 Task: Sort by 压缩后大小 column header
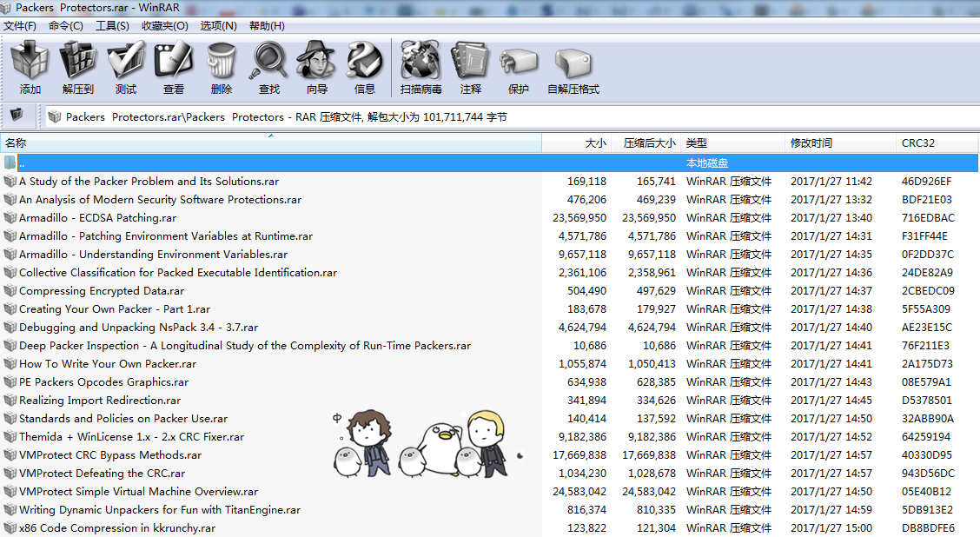pyautogui.click(x=646, y=143)
